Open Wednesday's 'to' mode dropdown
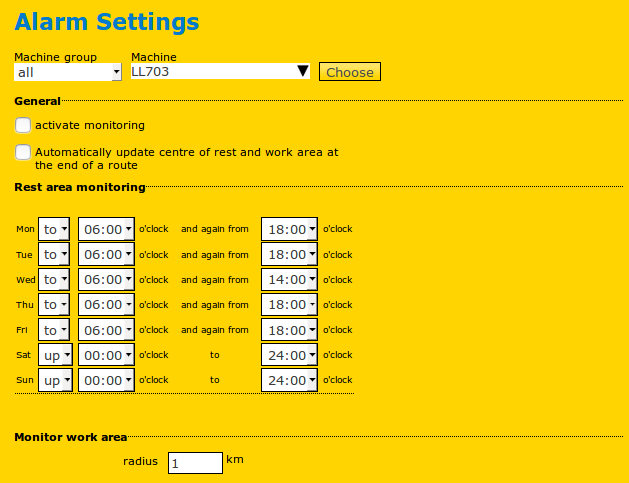The width and height of the screenshot is (629, 483). [x=54, y=279]
